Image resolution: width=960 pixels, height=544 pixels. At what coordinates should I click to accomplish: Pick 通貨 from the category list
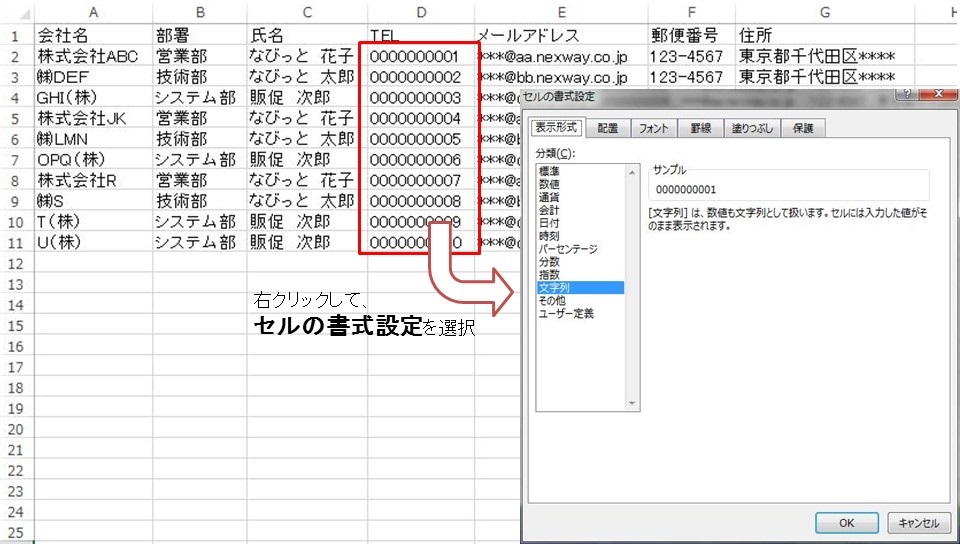pyautogui.click(x=549, y=197)
